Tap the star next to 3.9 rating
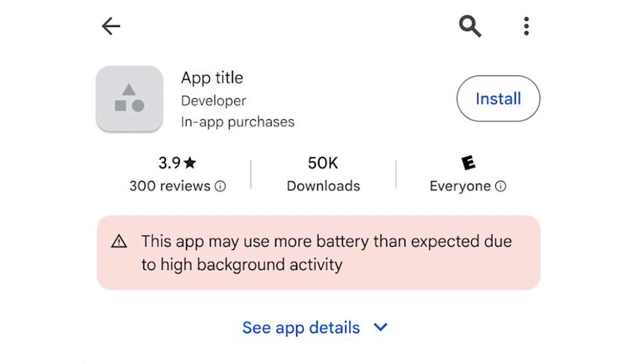Image resolution: width=637 pixels, height=364 pixels. (x=190, y=163)
